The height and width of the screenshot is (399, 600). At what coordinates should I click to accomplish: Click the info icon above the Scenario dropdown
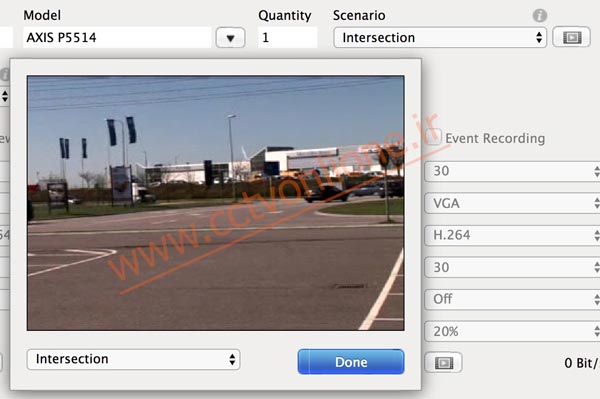[540, 15]
